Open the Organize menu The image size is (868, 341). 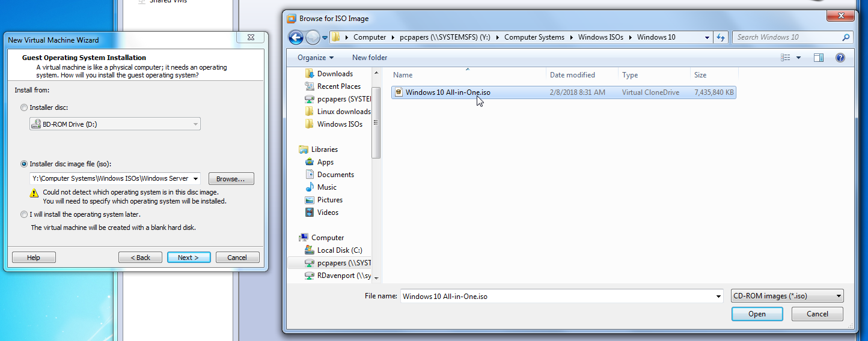click(316, 58)
